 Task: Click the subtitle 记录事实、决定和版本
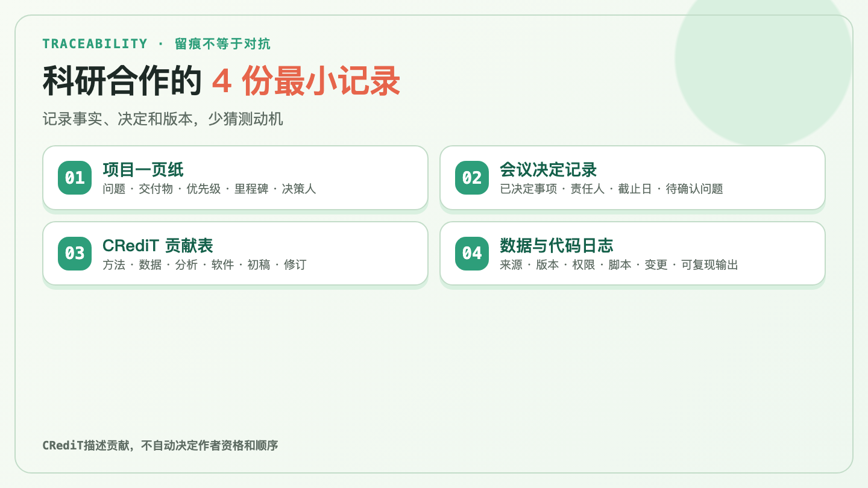coord(163,119)
